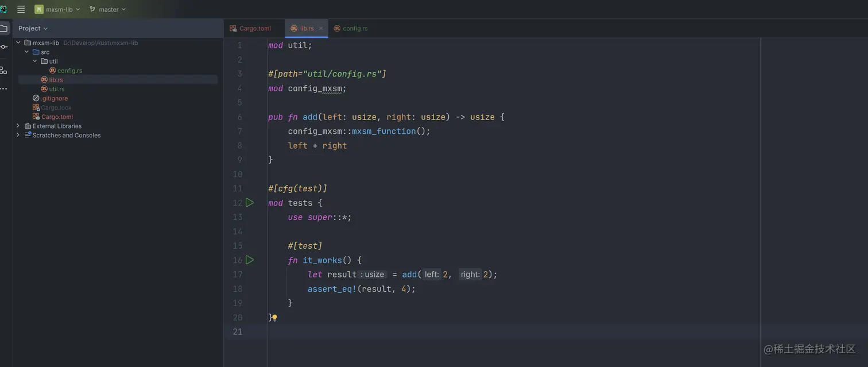Screen dimensions: 868x367
Task: Select External Libraries row label
Action: coord(57,126)
